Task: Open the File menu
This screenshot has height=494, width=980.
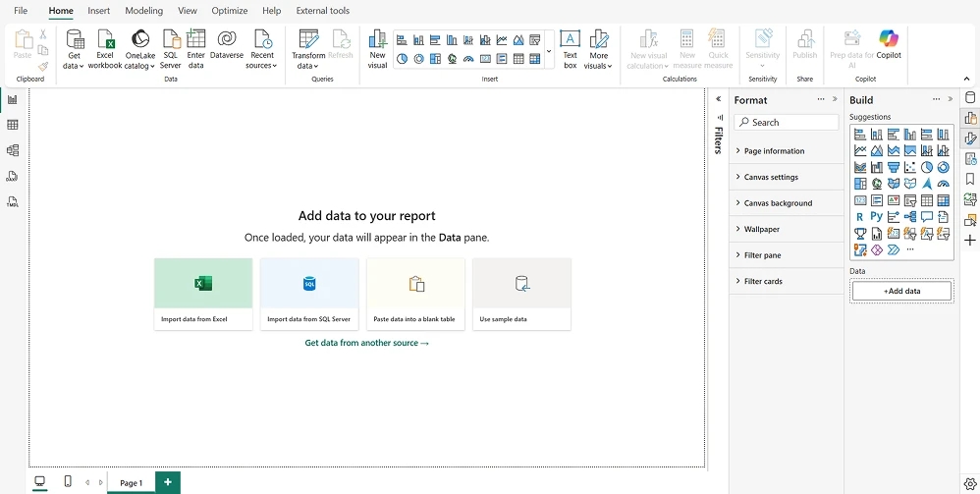Action: (x=21, y=11)
